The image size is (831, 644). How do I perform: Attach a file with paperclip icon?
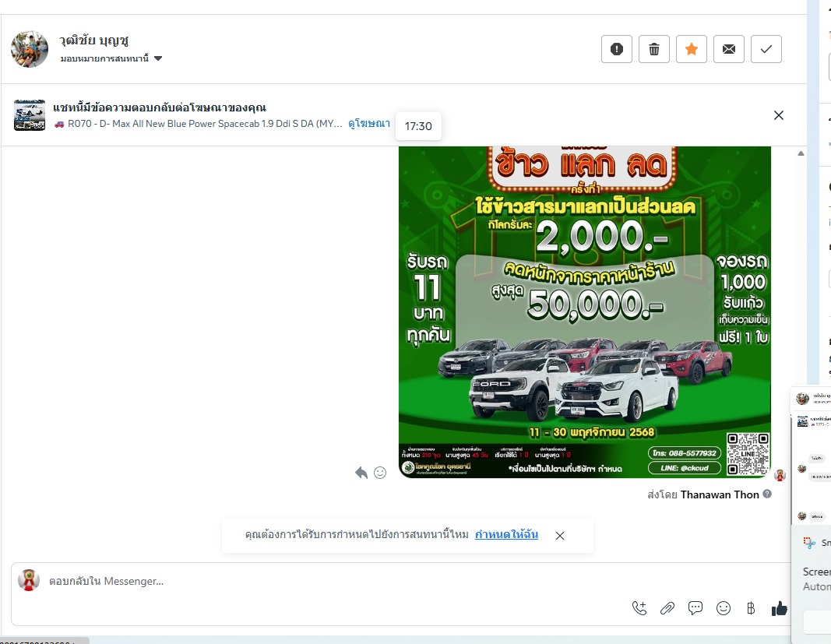667,608
